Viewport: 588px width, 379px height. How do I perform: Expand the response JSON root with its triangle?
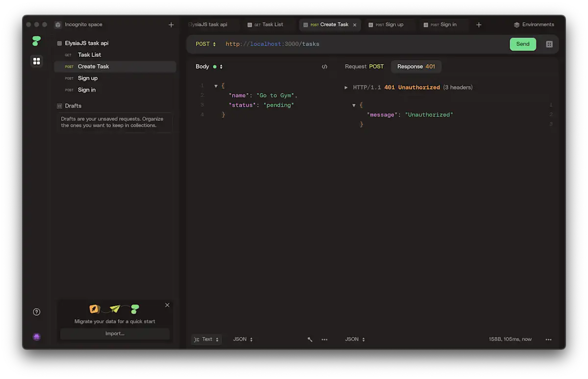(354, 104)
